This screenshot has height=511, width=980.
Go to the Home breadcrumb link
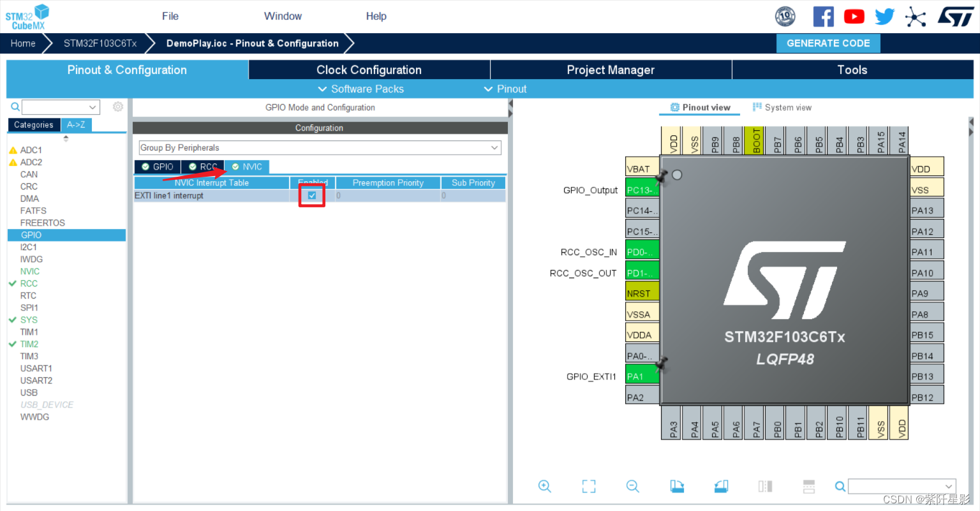(23, 43)
